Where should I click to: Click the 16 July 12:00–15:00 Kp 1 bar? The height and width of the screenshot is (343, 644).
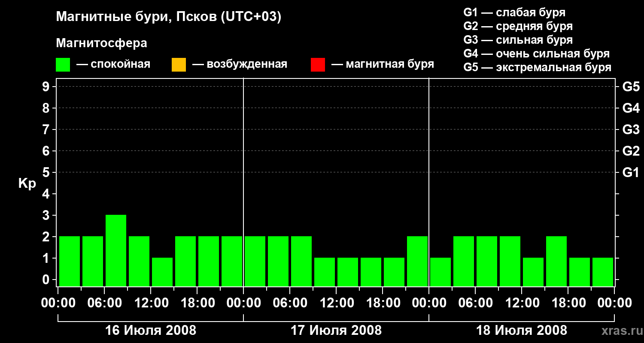(162, 272)
